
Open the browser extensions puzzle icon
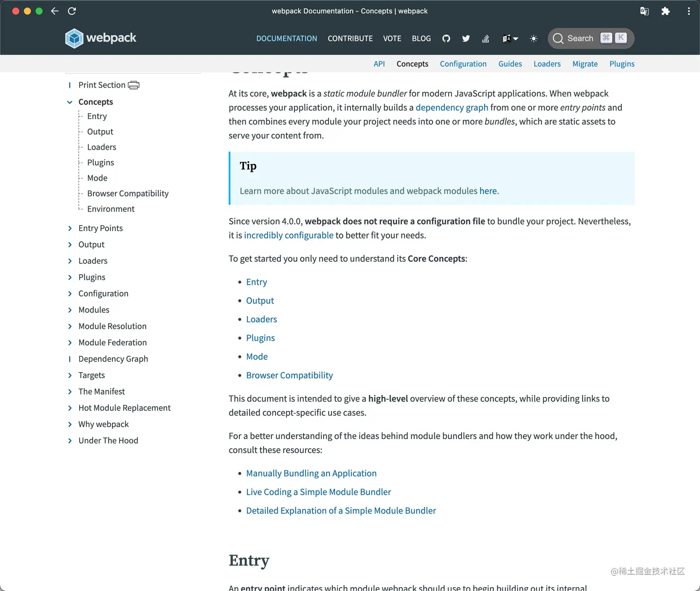tap(665, 11)
